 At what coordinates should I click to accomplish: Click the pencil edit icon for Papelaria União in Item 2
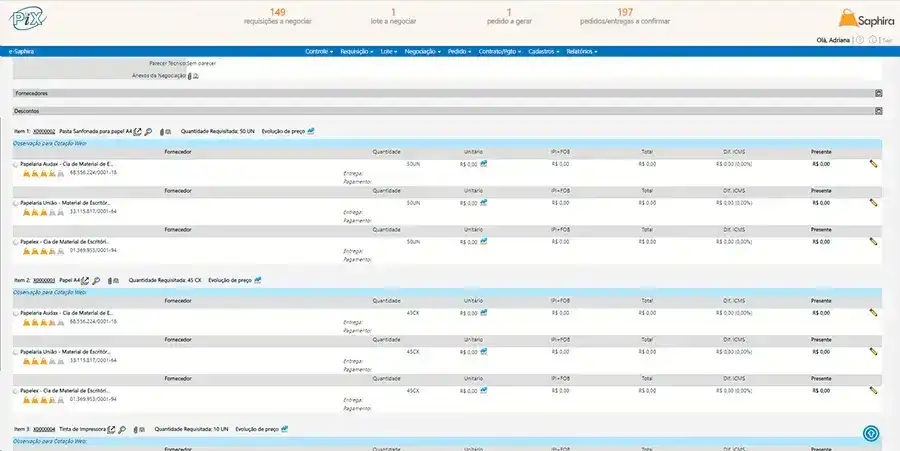pos(873,351)
